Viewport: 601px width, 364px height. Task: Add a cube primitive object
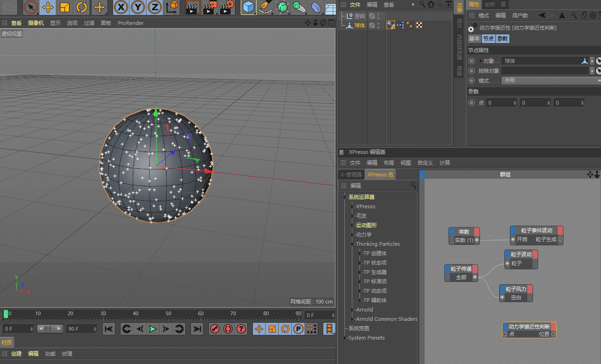click(x=249, y=7)
